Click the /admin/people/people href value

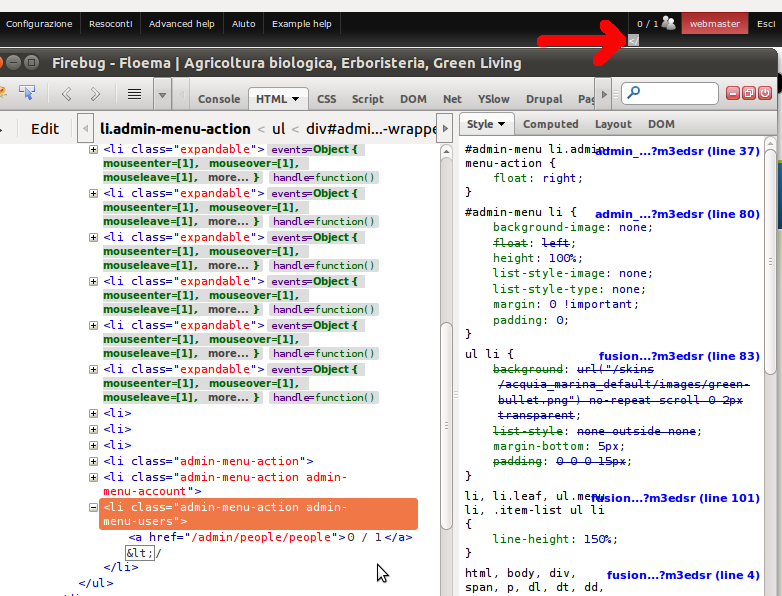click(x=261, y=537)
